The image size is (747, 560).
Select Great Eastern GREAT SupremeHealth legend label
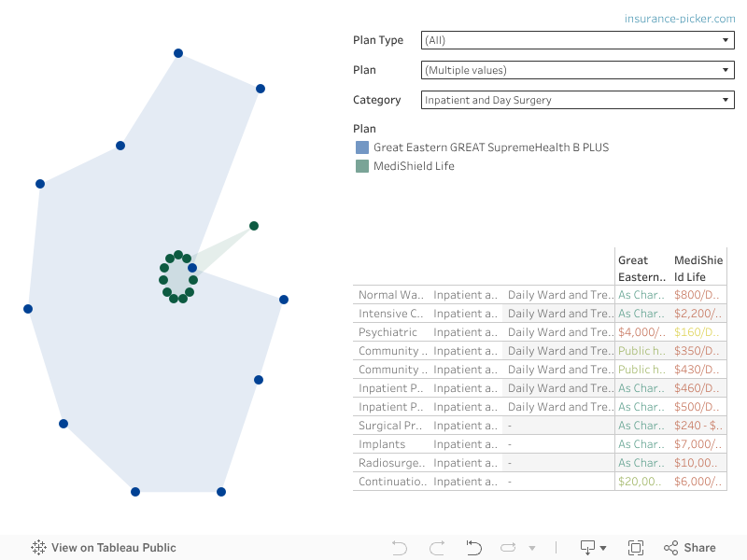click(491, 147)
